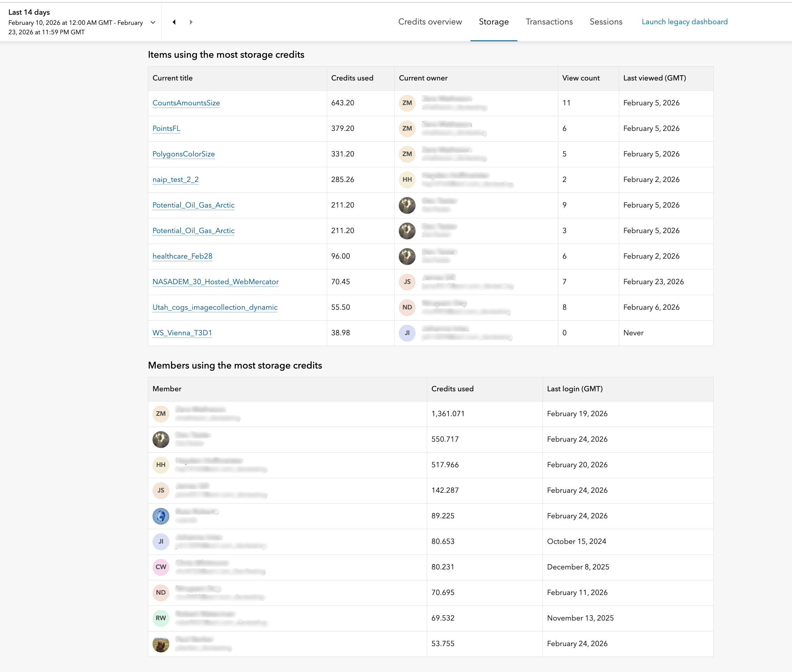
Task: Open Utah_cogs_imagecollection_dynamic item
Action: [215, 307]
